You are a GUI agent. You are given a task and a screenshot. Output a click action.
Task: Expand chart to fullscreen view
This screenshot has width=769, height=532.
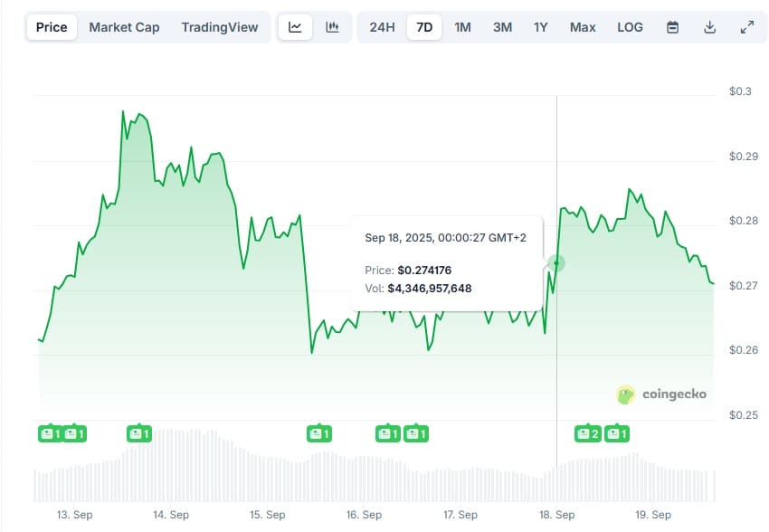[748, 28]
